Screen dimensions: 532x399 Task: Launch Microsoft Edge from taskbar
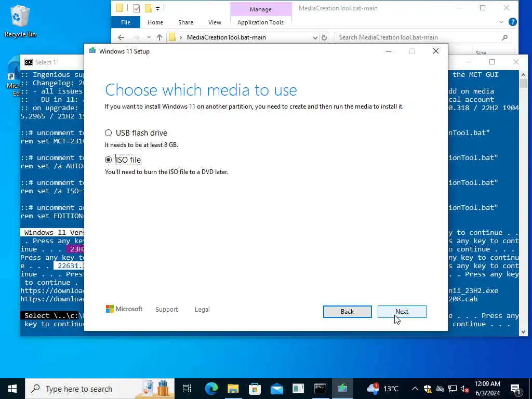point(211,389)
